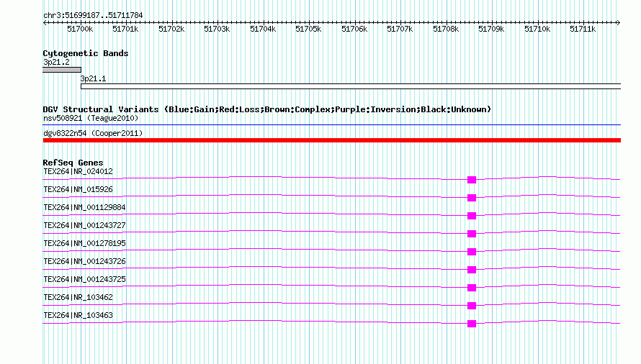Click the chr3:51699187..51711784 region label
The image size is (641, 364).
[93, 16]
